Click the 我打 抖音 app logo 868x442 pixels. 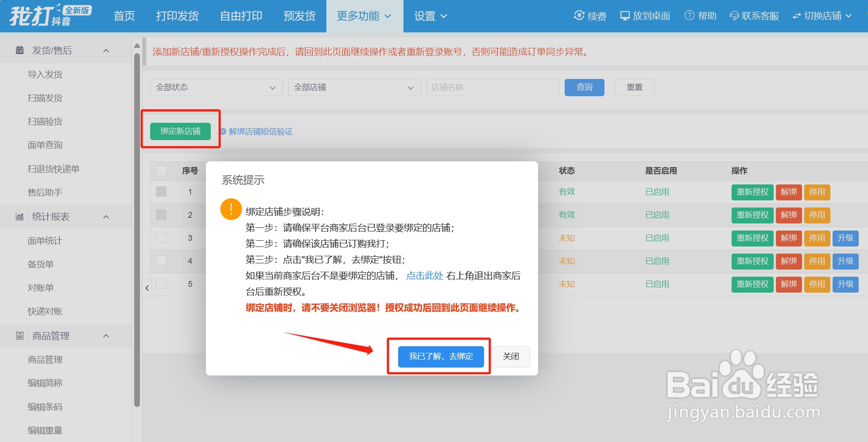tap(50, 16)
